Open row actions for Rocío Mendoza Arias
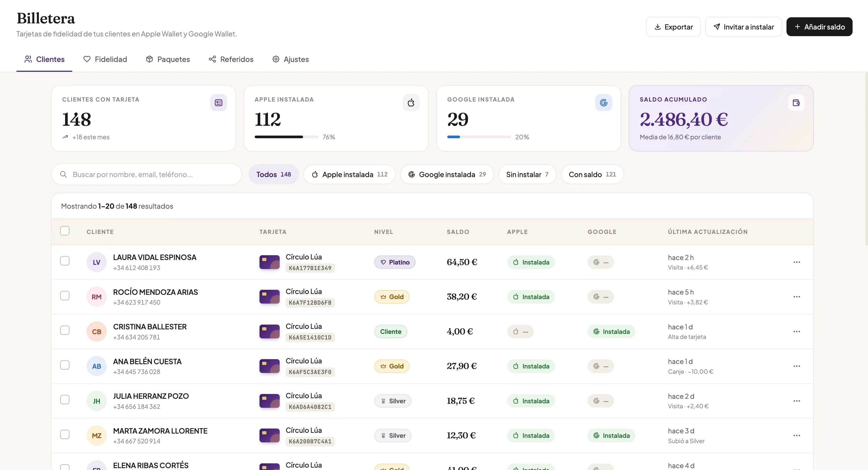The image size is (868, 470). [797, 297]
